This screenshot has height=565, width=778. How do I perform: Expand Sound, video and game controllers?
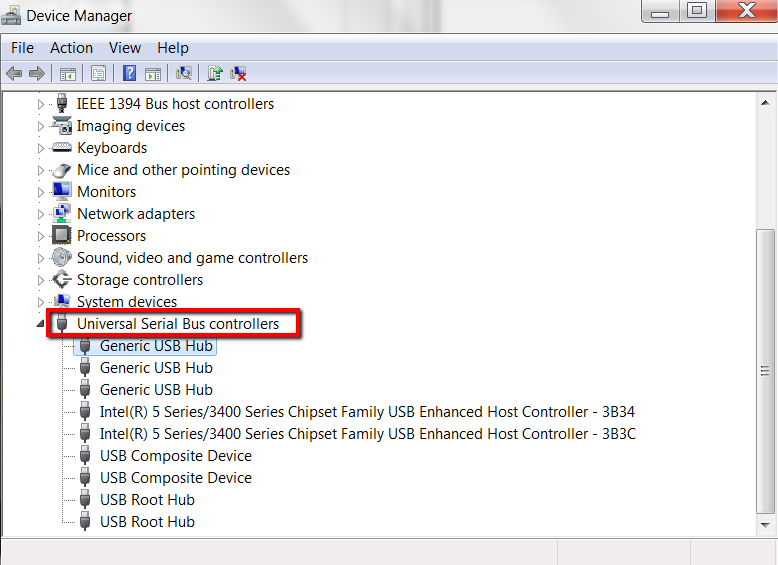41,258
